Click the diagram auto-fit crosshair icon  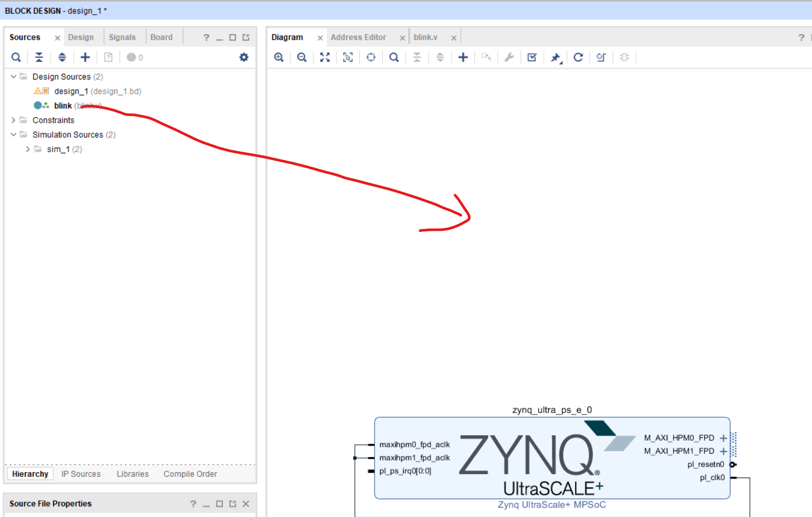click(x=371, y=57)
